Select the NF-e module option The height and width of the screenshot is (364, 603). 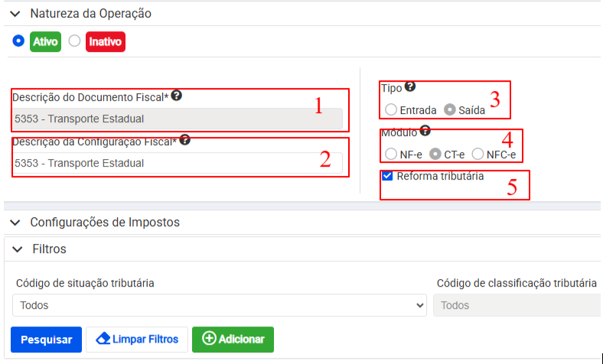[x=391, y=154]
